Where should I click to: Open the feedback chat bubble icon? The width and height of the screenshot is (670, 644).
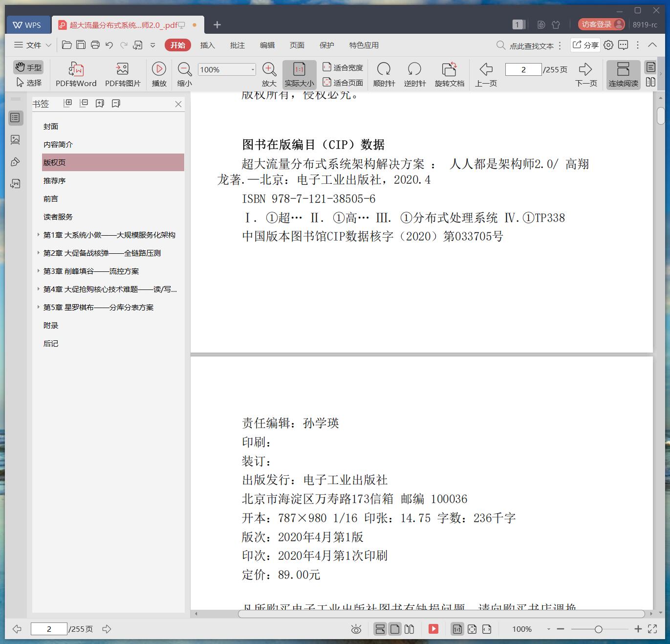pos(623,45)
